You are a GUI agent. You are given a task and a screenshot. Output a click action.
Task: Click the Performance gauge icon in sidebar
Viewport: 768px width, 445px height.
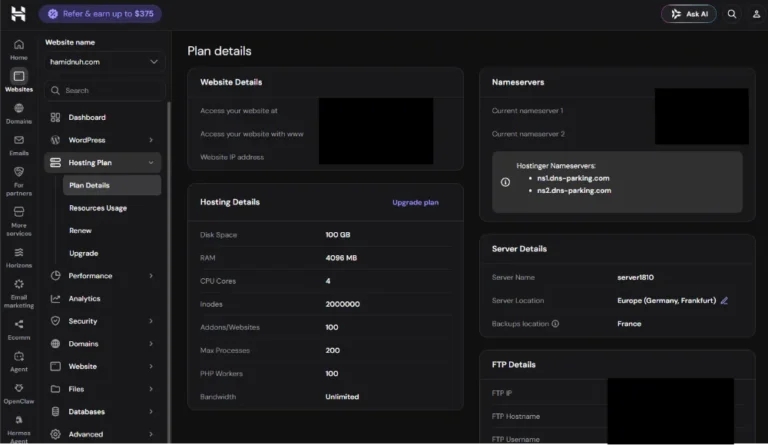pyautogui.click(x=55, y=276)
